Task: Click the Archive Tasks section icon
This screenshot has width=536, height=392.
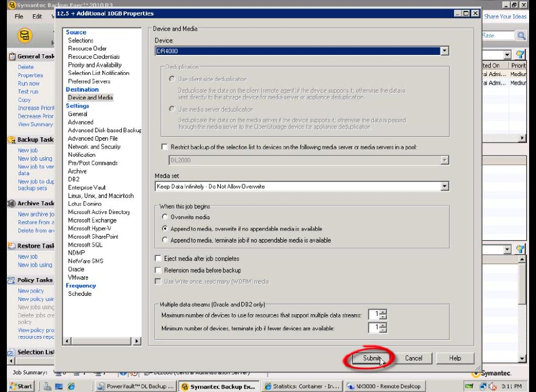Action: tap(12, 203)
